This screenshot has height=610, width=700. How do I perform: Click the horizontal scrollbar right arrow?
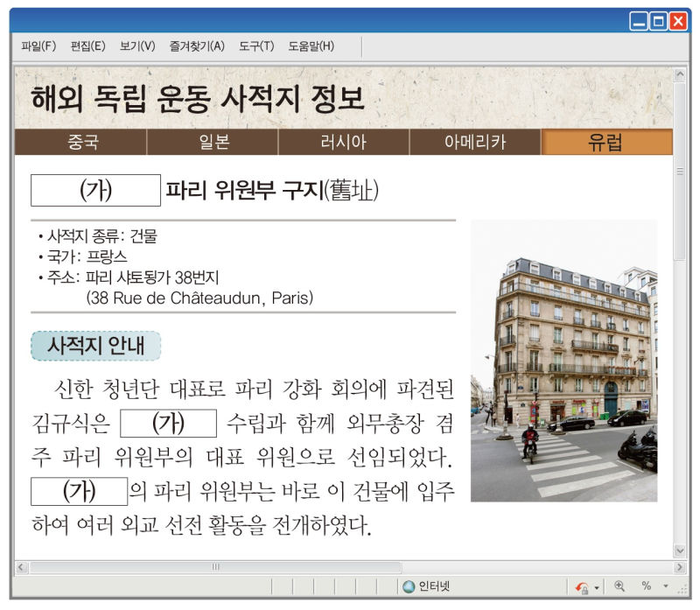click(x=680, y=567)
